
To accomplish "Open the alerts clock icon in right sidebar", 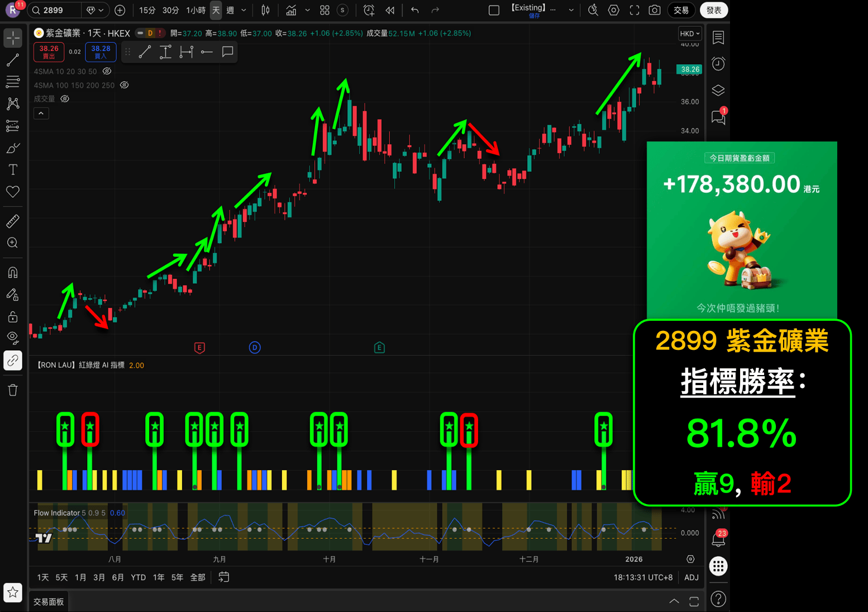I will pos(718,64).
